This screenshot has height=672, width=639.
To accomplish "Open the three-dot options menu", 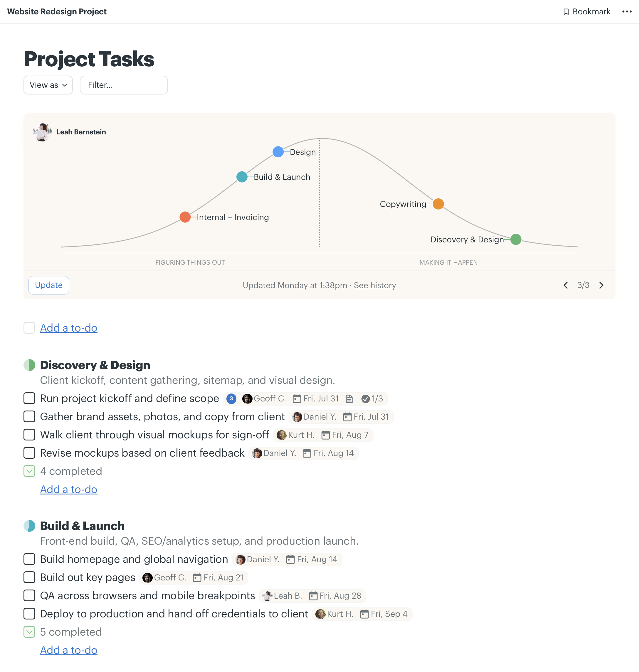I will (626, 11).
